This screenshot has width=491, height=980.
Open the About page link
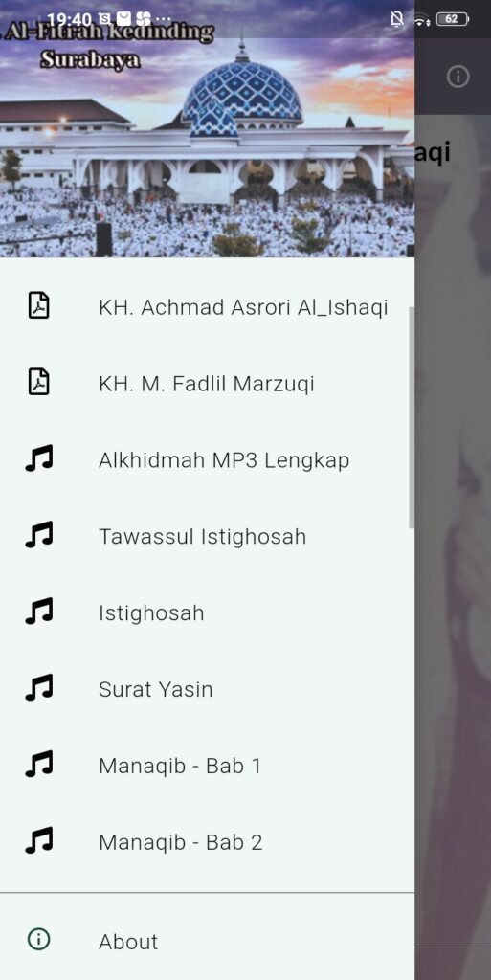208,942
